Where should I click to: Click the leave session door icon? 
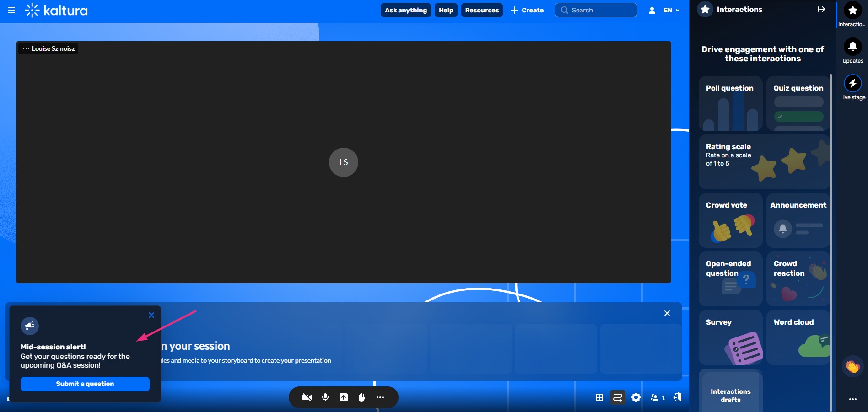(678, 397)
